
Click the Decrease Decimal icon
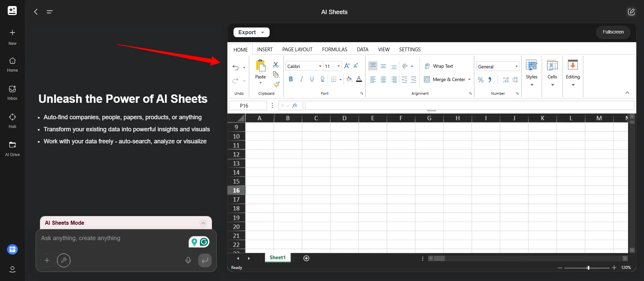pos(515,80)
